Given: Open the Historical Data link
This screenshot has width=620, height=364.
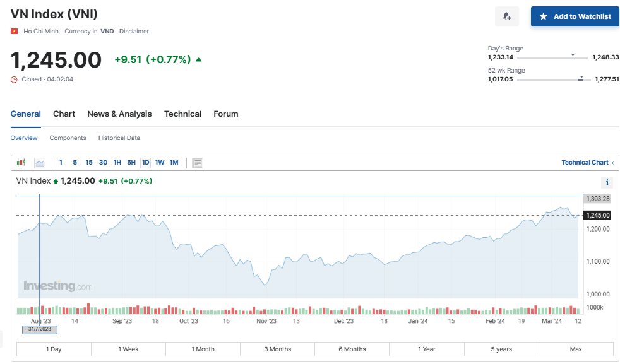Looking at the screenshot, I should pyautogui.click(x=119, y=138).
